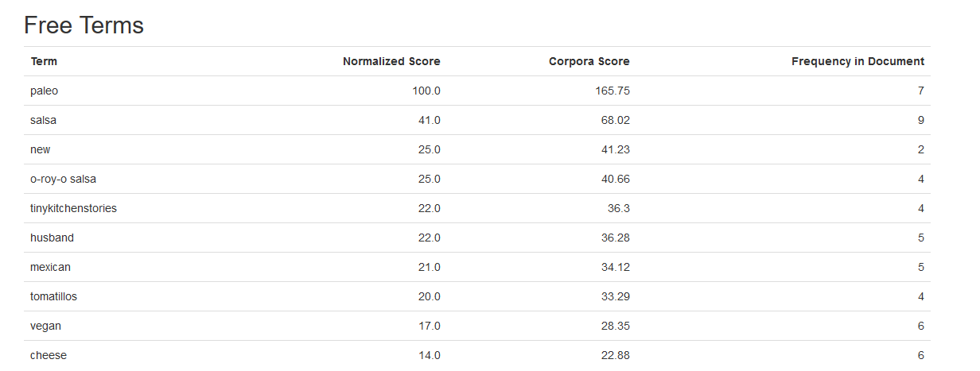The height and width of the screenshot is (371, 980).
Task: Sort by the Normalized Score header
Action: click(391, 61)
